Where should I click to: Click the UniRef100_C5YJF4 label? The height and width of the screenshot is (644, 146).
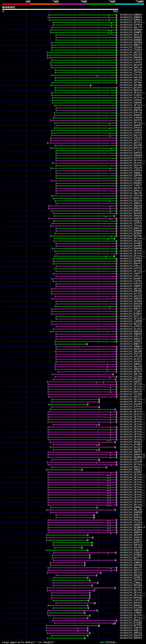click(131, 75)
